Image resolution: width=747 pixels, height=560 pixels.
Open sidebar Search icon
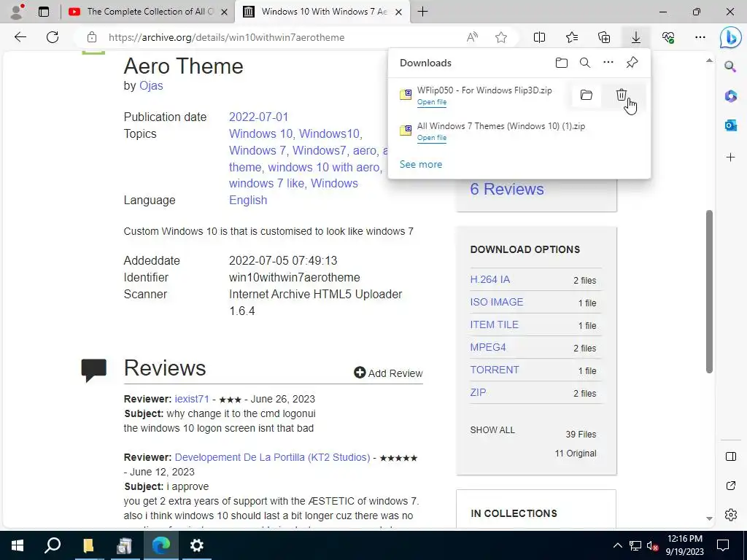(x=730, y=66)
